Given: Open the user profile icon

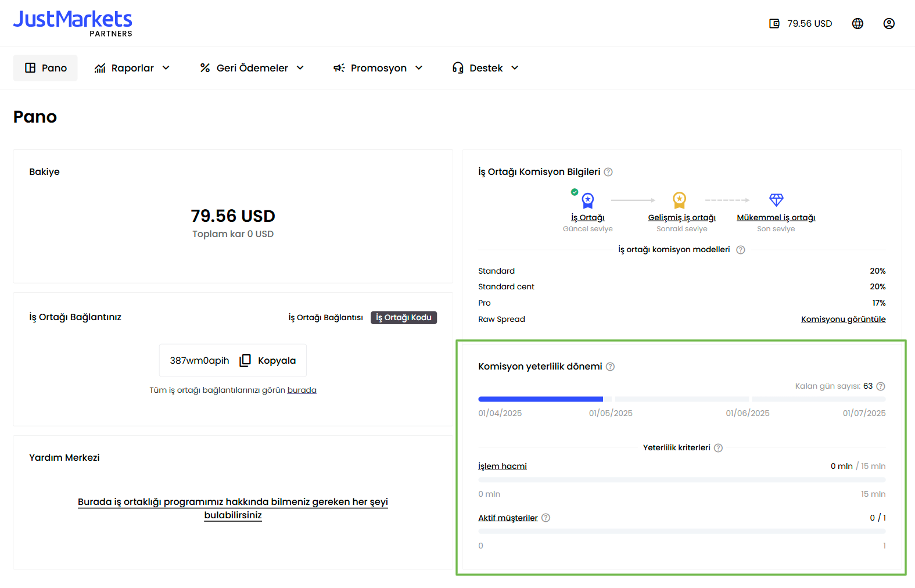Looking at the screenshot, I should [x=889, y=24].
